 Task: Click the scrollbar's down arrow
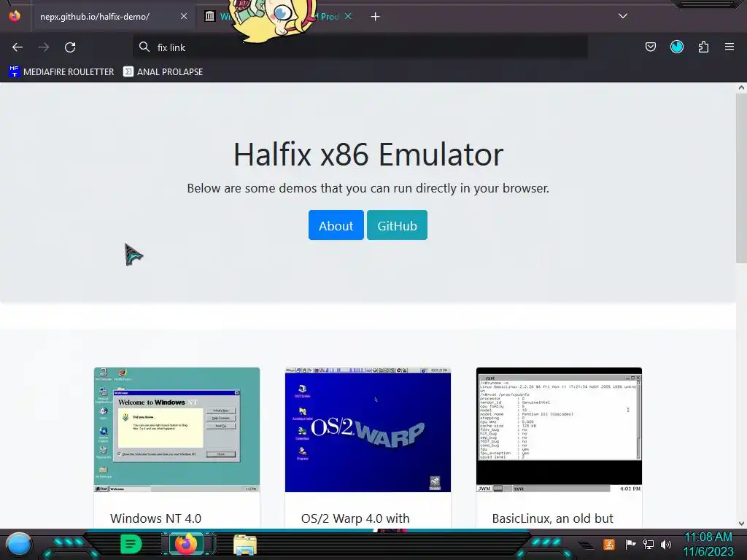(741, 524)
